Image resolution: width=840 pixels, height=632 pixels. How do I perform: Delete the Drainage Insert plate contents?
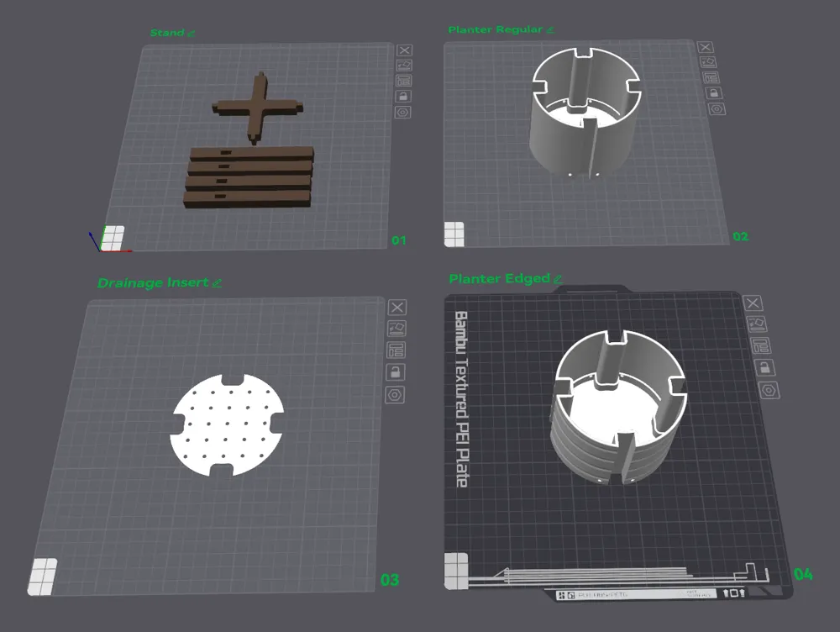click(397, 307)
